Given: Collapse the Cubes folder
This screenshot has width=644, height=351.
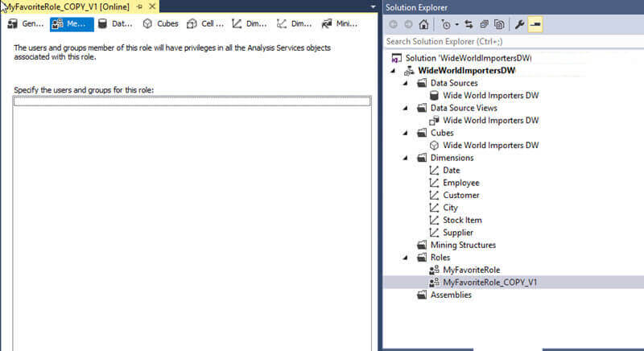Looking at the screenshot, I should (x=406, y=133).
